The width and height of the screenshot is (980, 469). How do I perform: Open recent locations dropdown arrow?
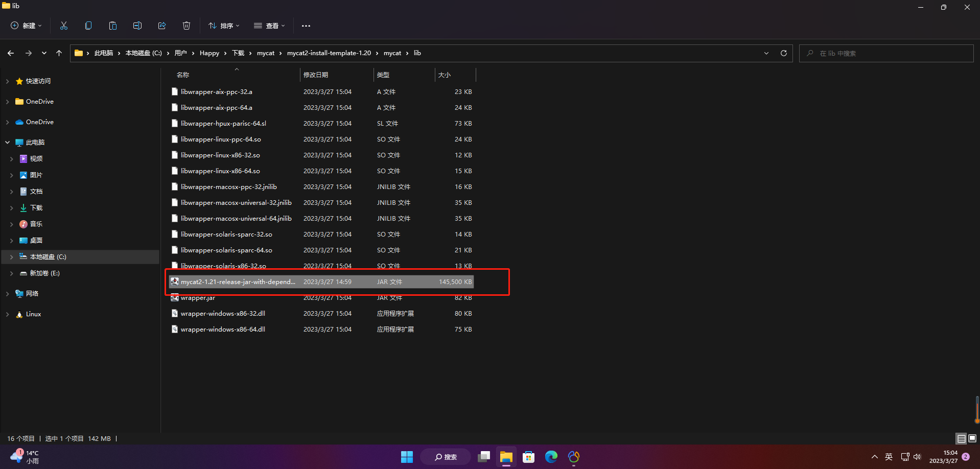pyautogui.click(x=44, y=53)
